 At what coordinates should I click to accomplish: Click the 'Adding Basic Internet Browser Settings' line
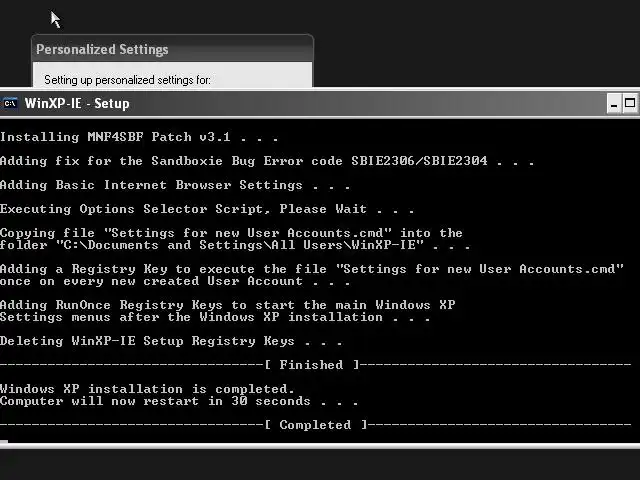click(x=175, y=185)
